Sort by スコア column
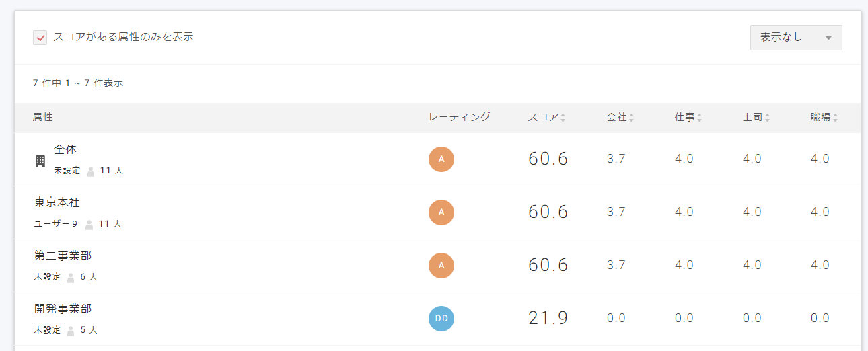 tap(546, 118)
